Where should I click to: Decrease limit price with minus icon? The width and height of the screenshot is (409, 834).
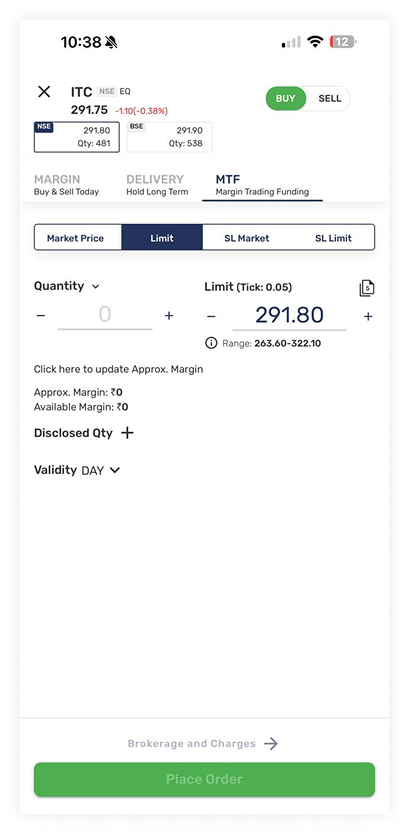(211, 317)
